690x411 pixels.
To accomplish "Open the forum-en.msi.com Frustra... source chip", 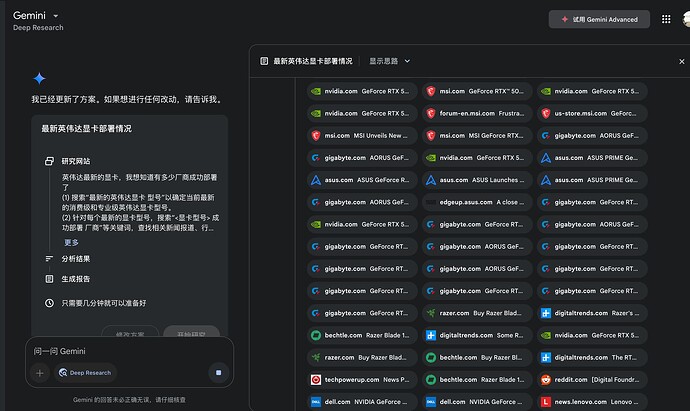I will (477, 114).
